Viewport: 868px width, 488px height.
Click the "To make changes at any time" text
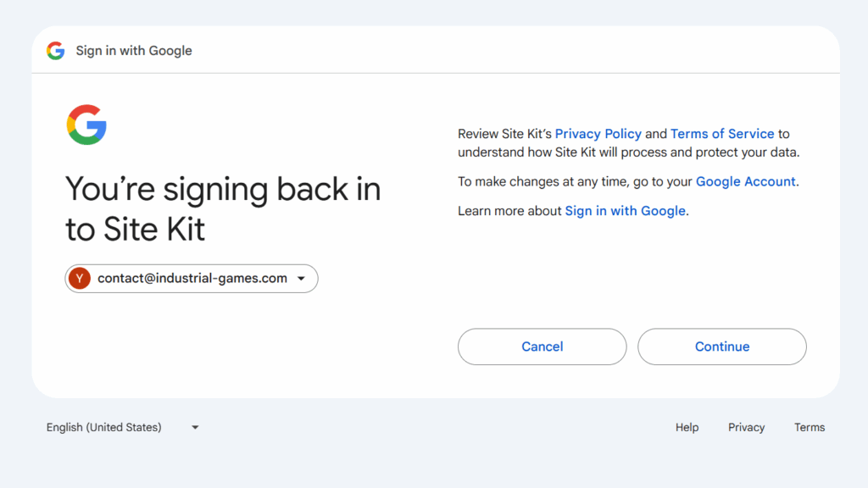(542, 181)
